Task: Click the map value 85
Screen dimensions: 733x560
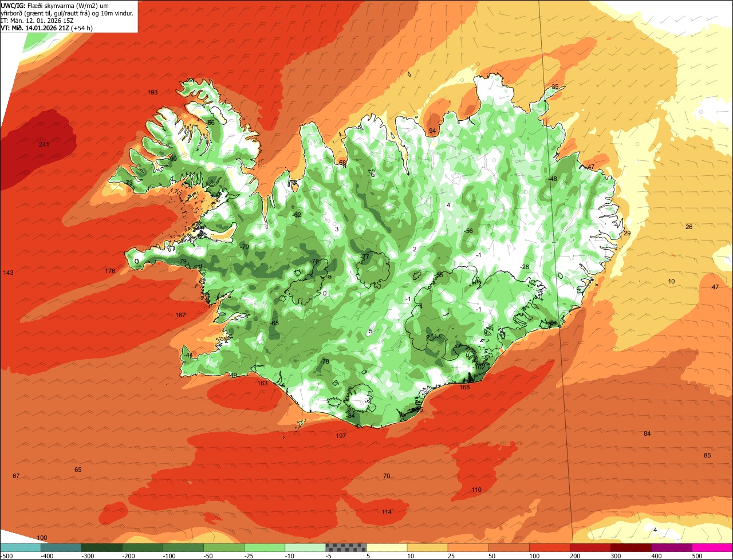Action: pos(707,456)
